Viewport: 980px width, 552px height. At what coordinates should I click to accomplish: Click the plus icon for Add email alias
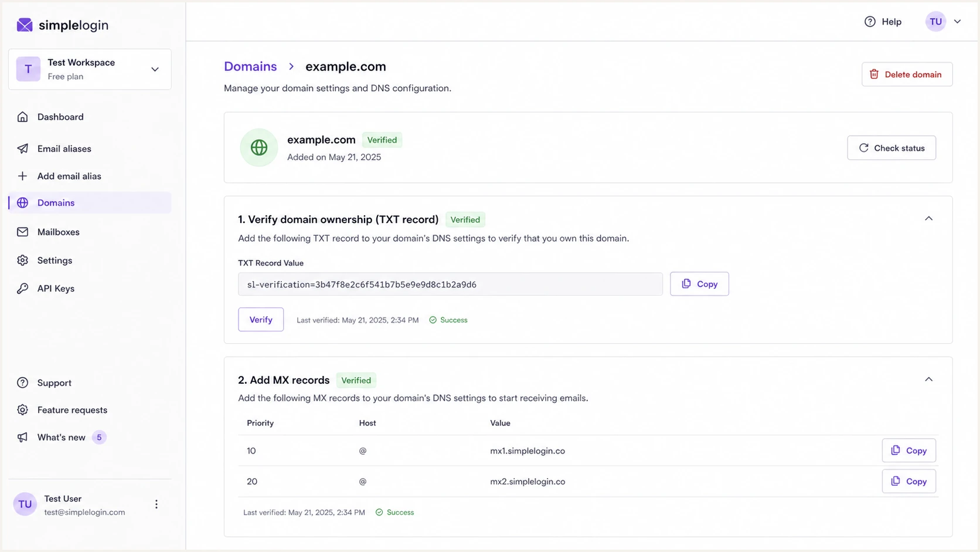point(22,176)
